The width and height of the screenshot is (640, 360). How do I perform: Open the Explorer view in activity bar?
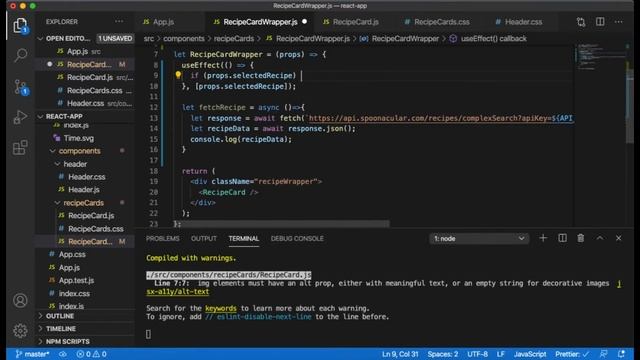[x=20, y=25]
